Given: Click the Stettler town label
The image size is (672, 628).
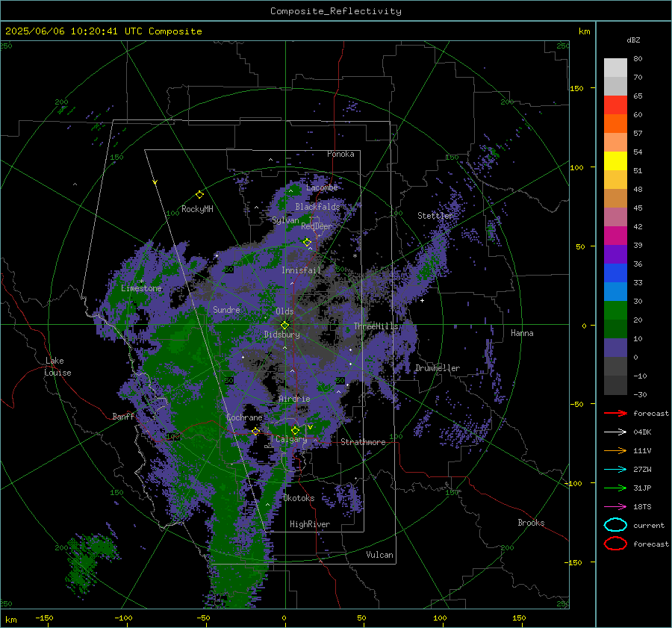Looking at the screenshot, I should [435, 216].
